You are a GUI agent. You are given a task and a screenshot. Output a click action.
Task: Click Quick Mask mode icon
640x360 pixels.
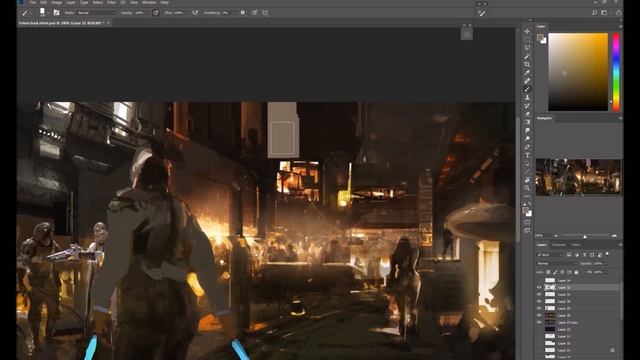click(527, 222)
